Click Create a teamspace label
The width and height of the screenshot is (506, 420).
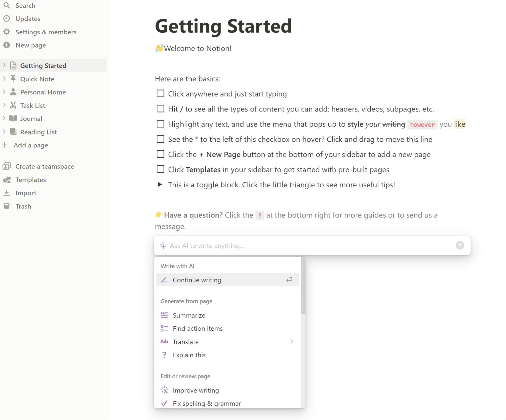pyautogui.click(x=45, y=166)
